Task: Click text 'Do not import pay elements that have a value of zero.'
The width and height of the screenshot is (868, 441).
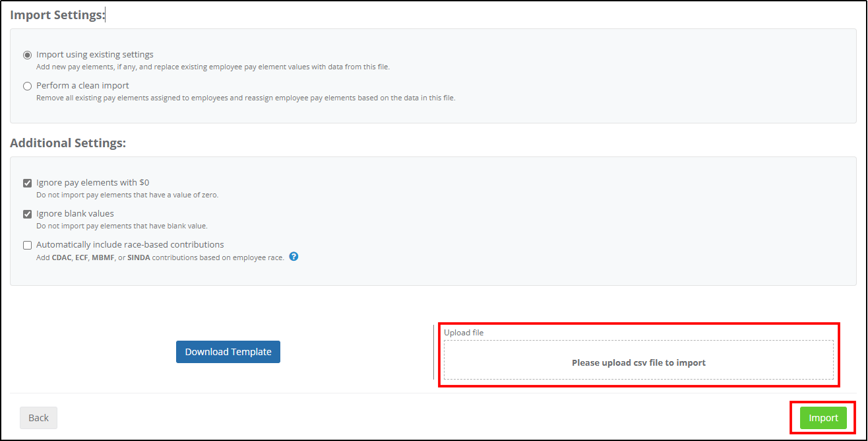Action: point(127,195)
